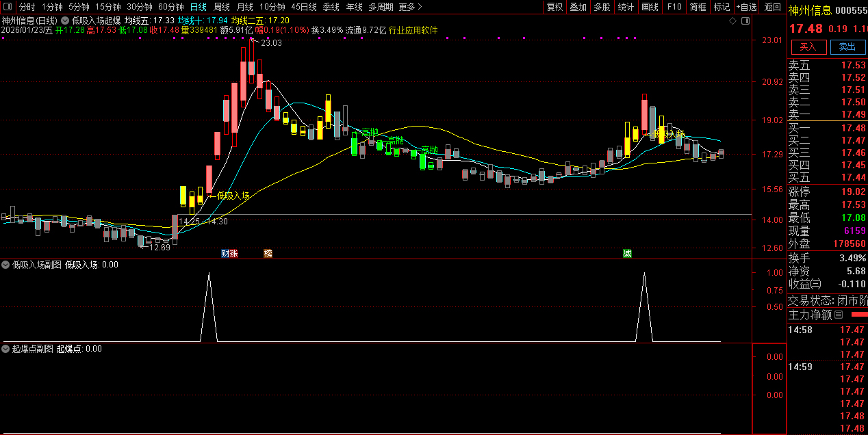Select the 买五 bid row
Image resolution: width=868 pixels, height=435 pixels.
point(828,178)
